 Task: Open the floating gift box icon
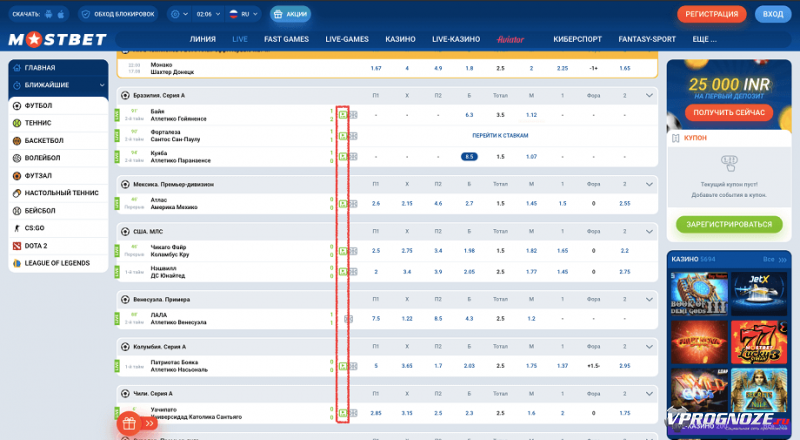tap(129, 423)
